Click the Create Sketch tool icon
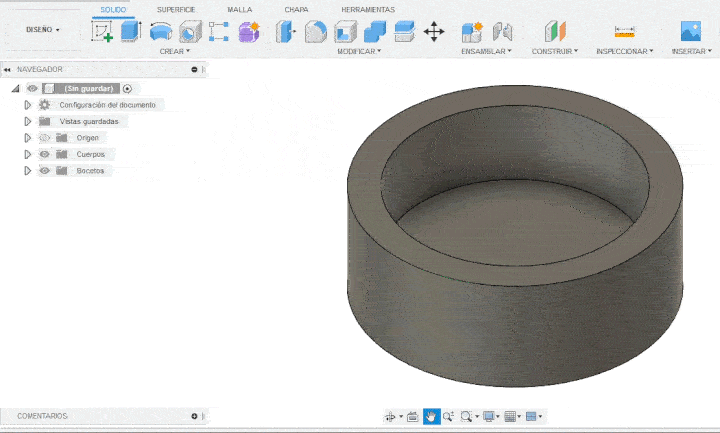Viewport: 720px width, 433px height. tap(102, 31)
